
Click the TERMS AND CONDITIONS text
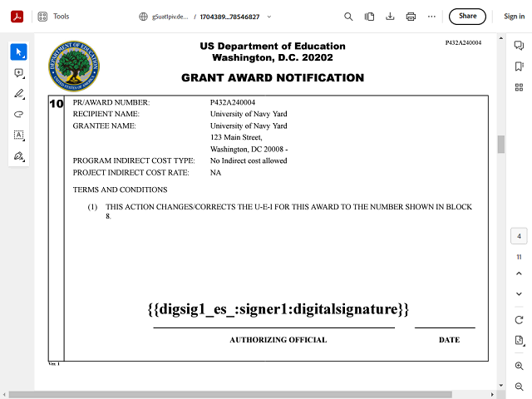pyautogui.click(x=120, y=190)
